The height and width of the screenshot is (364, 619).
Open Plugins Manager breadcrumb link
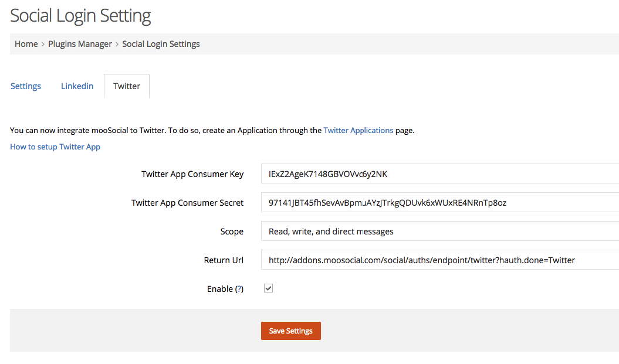[x=80, y=44]
